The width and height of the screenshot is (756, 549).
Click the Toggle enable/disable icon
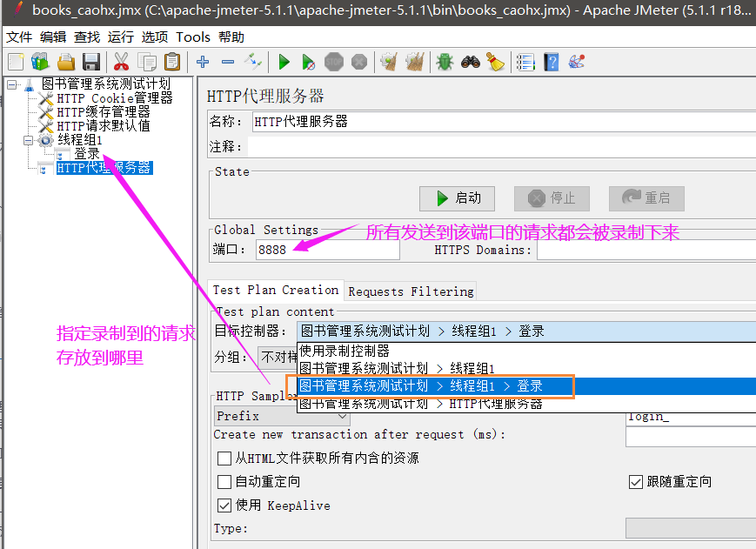pyautogui.click(x=253, y=62)
